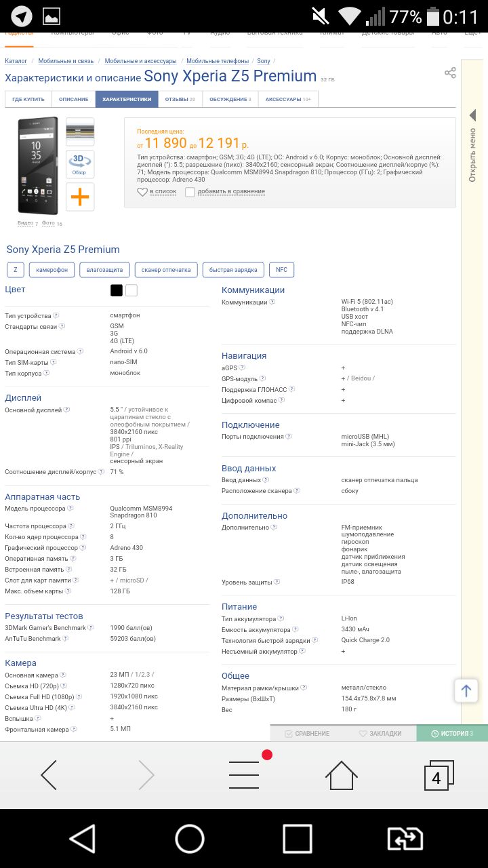Go back with the browser back arrow
The image size is (488, 868).
pos(49,775)
